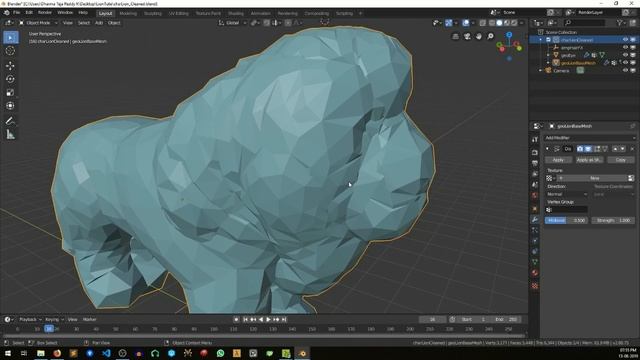640x360 pixels.
Task: Open the viewport Add menu
Action: click(99, 23)
